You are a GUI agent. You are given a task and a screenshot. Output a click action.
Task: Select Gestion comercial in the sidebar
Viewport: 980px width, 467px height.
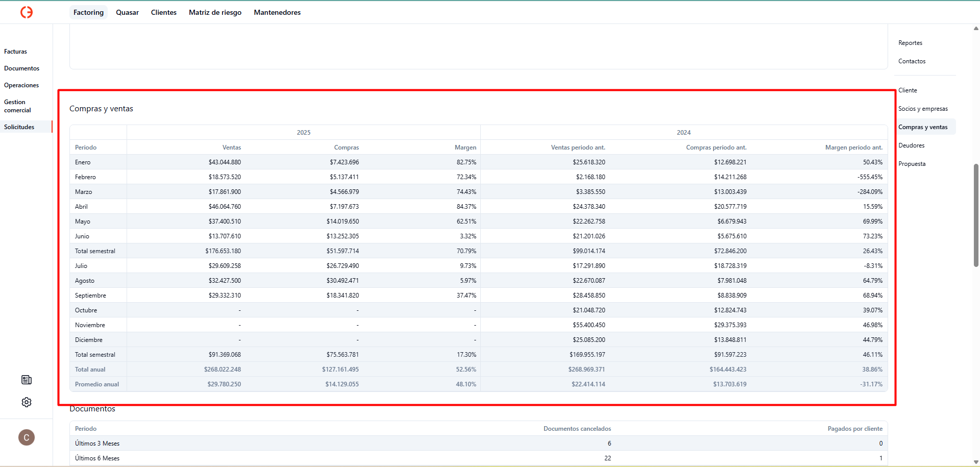[18, 106]
